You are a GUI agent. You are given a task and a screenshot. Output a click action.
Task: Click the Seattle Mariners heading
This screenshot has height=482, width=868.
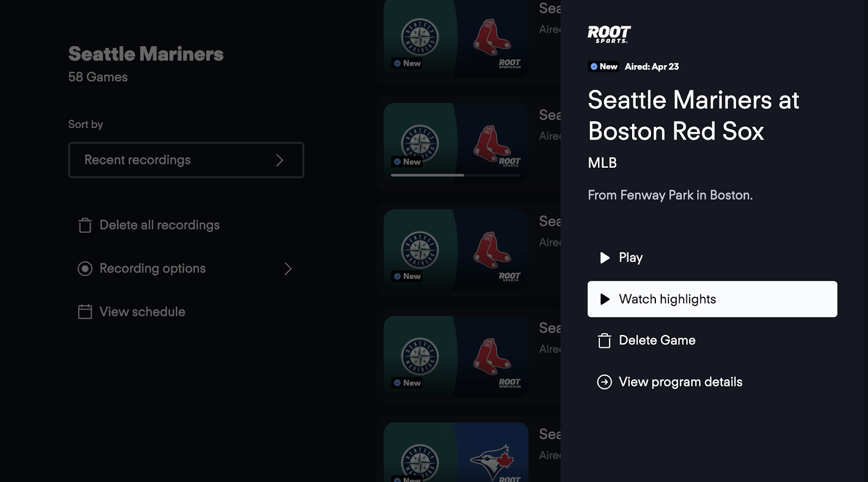[146, 54]
